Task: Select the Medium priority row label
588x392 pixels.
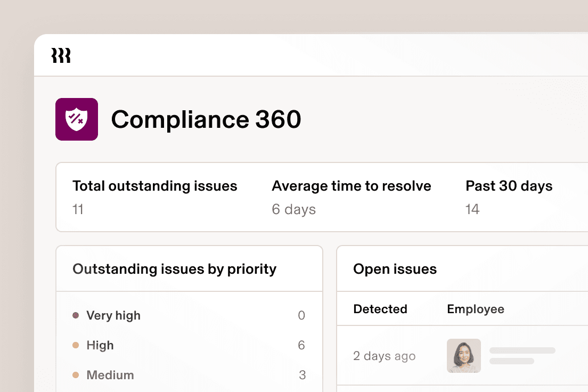Action: click(x=110, y=375)
